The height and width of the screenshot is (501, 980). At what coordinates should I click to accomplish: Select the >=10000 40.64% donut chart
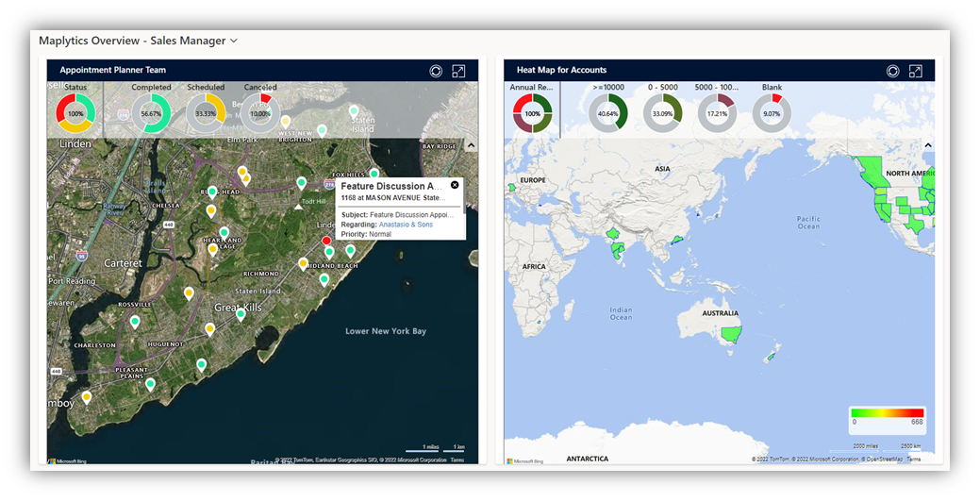607,113
